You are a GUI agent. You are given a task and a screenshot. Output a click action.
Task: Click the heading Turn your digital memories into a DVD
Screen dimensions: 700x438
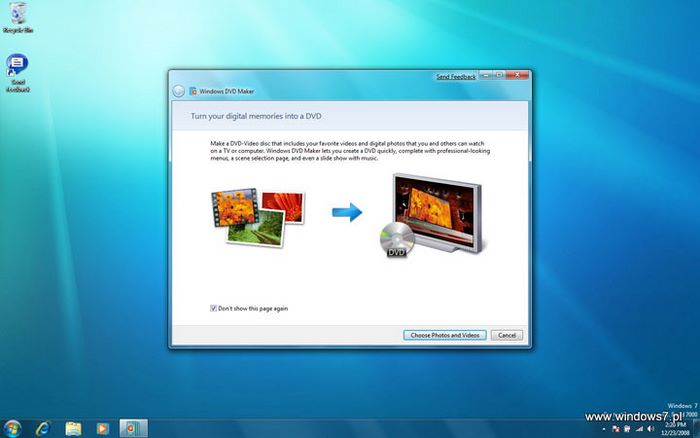(x=256, y=116)
